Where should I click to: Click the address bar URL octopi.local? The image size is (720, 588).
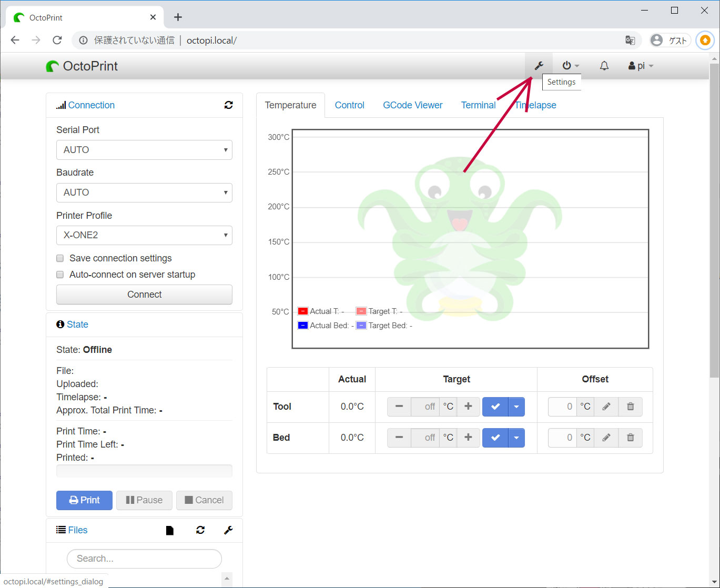point(211,40)
